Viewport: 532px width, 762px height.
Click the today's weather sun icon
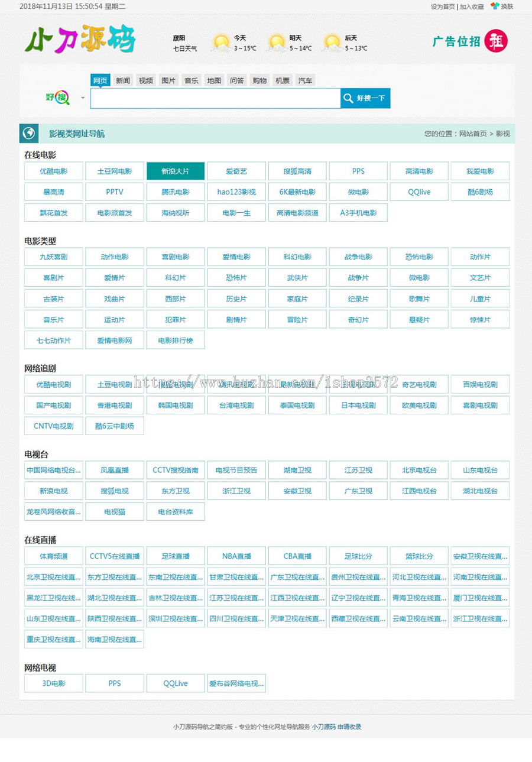point(220,43)
